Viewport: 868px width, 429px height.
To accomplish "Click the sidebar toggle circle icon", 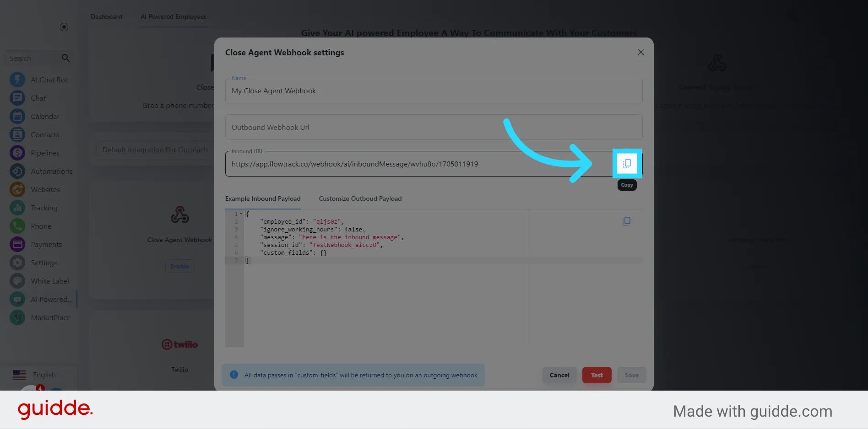I will [x=64, y=27].
